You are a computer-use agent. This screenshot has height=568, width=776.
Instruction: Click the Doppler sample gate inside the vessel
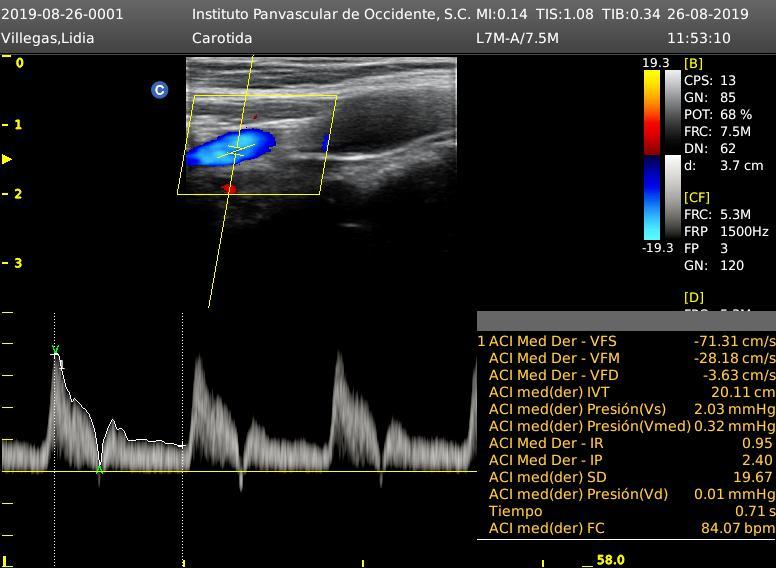click(237, 150)
